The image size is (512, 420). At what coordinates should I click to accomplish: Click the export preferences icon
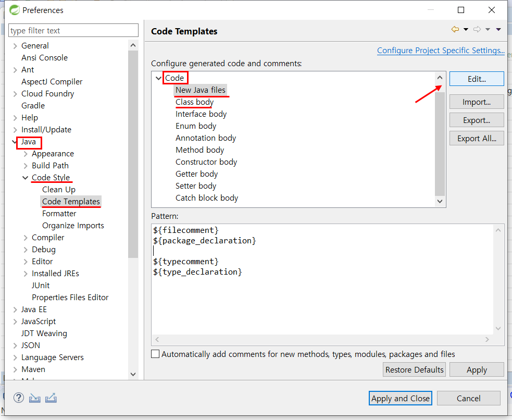[51, 398]
